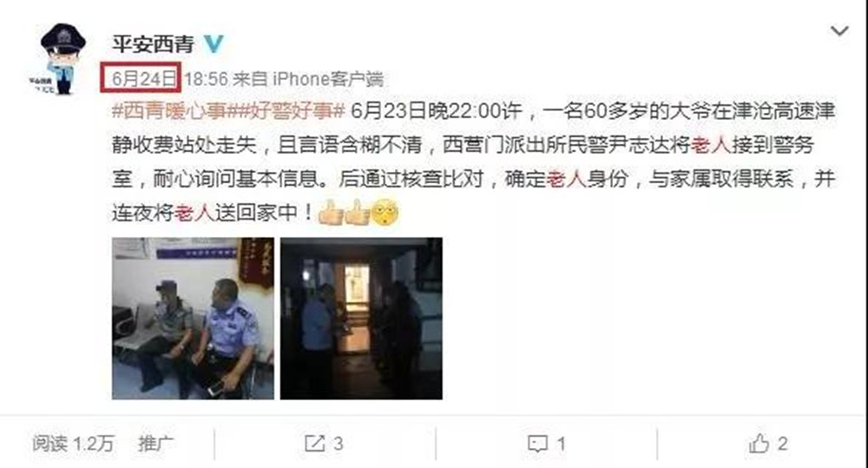Open the 18:56 timestamp
The image size is (868, 468).
click(x=206, y=79)
